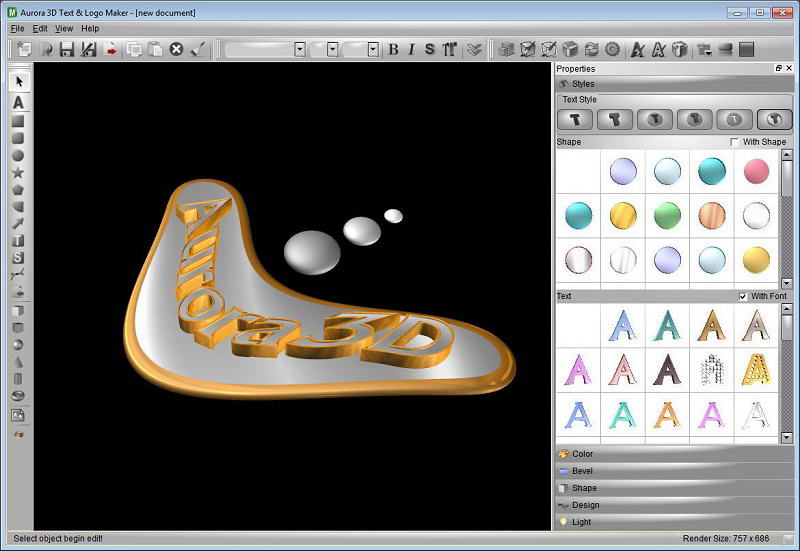The height and width of the screenshot is (551, 800).
Task: Apply the pink sphere shape style
Action: coord(756,171)
